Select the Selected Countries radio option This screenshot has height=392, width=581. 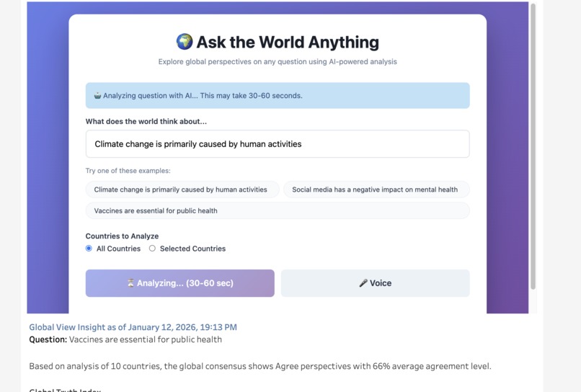tap(152, 248)
